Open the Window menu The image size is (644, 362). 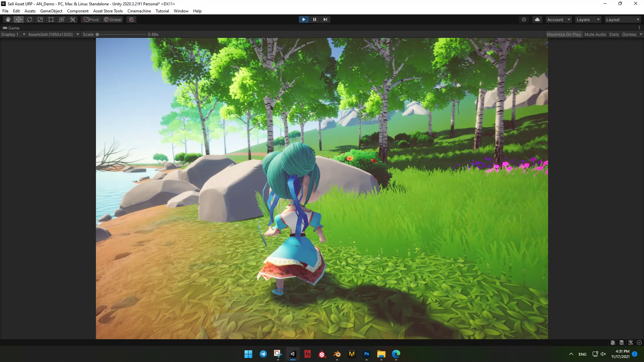pyautogui.click(x=181, y=11)
